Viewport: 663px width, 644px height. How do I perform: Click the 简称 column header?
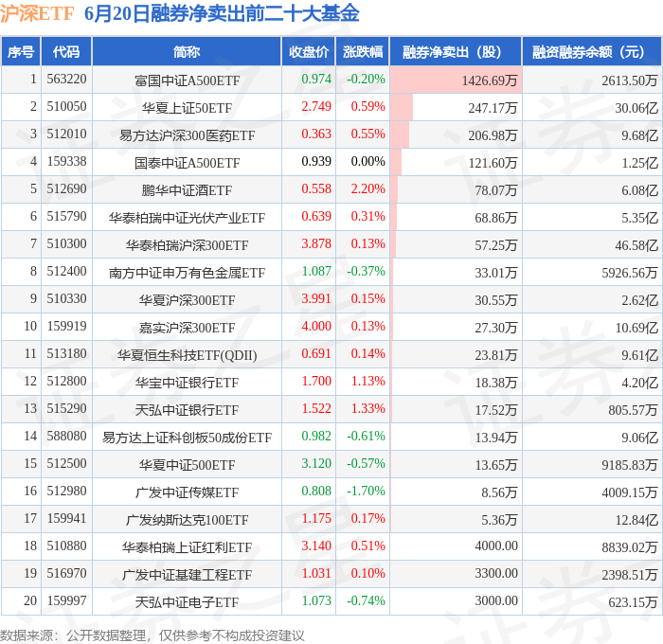187,51
